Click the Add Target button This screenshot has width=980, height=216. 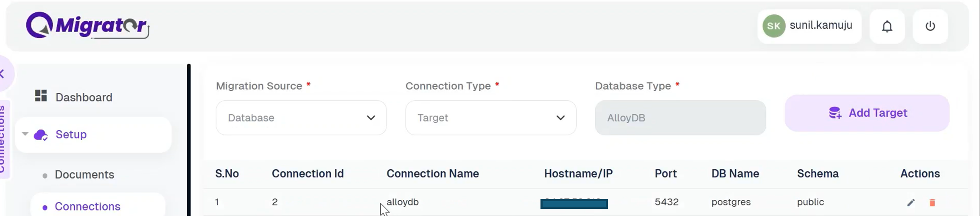pyautogui.click(x=867, y=113)
